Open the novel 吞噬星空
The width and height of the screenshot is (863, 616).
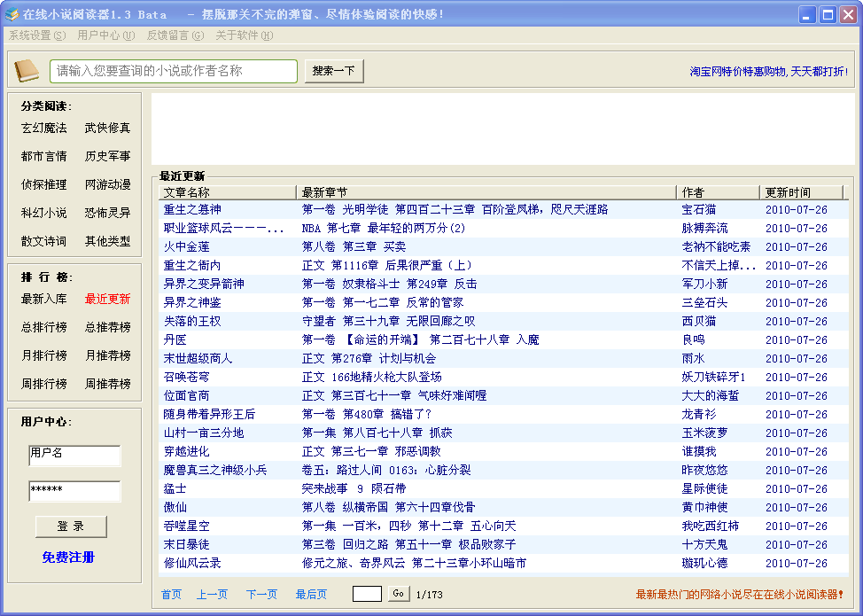coord(187,526)
